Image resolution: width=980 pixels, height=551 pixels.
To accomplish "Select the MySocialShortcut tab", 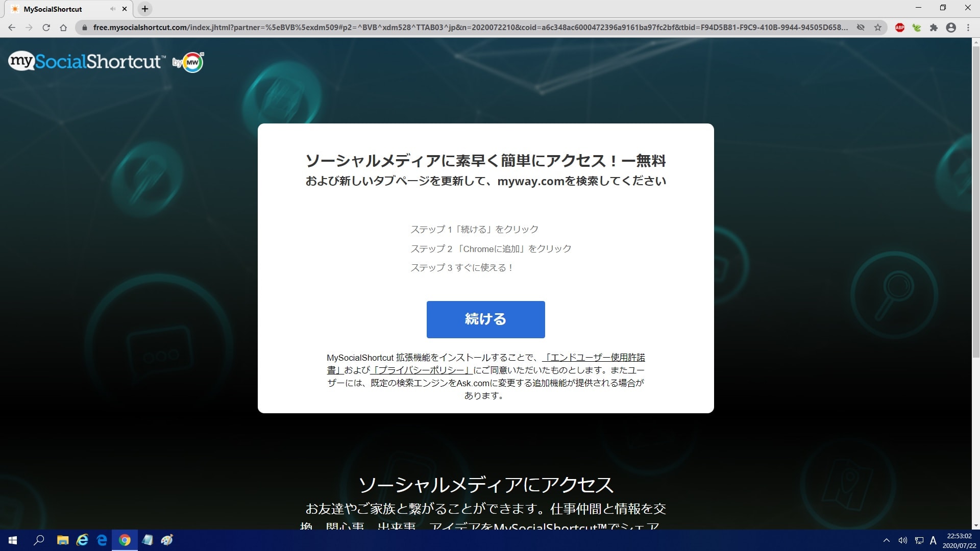I will click(69, 9).
